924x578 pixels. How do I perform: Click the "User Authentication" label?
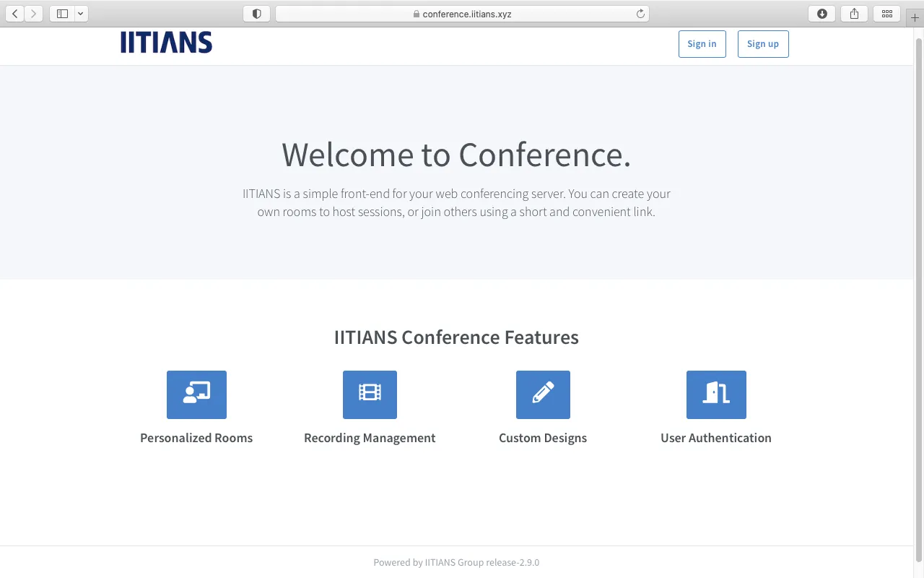pos(716,438)
